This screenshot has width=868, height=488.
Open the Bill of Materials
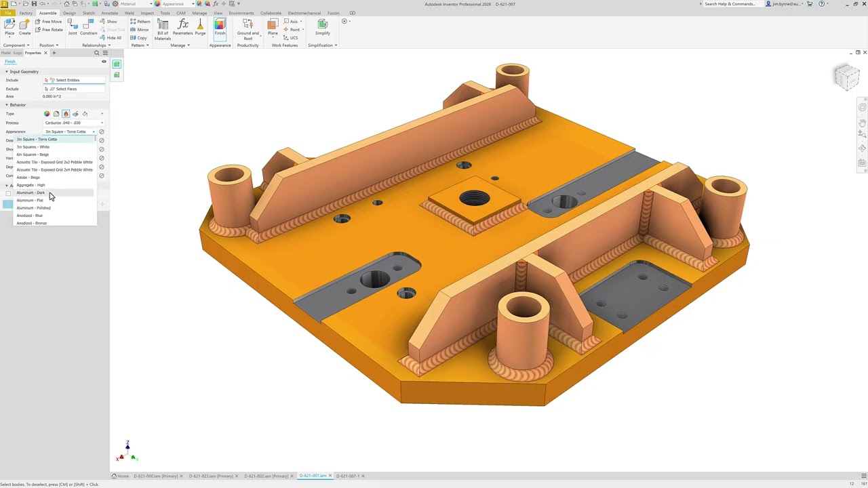coord(163,29)
